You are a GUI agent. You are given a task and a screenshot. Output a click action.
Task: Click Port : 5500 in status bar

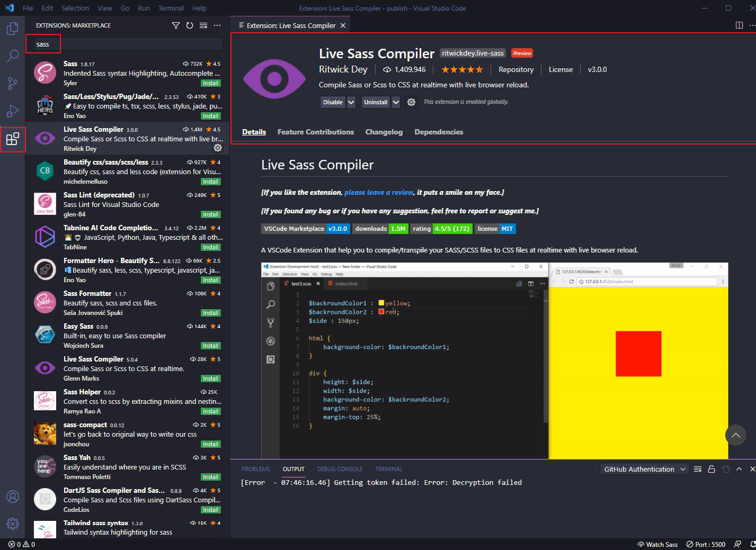tap(706, 544)
